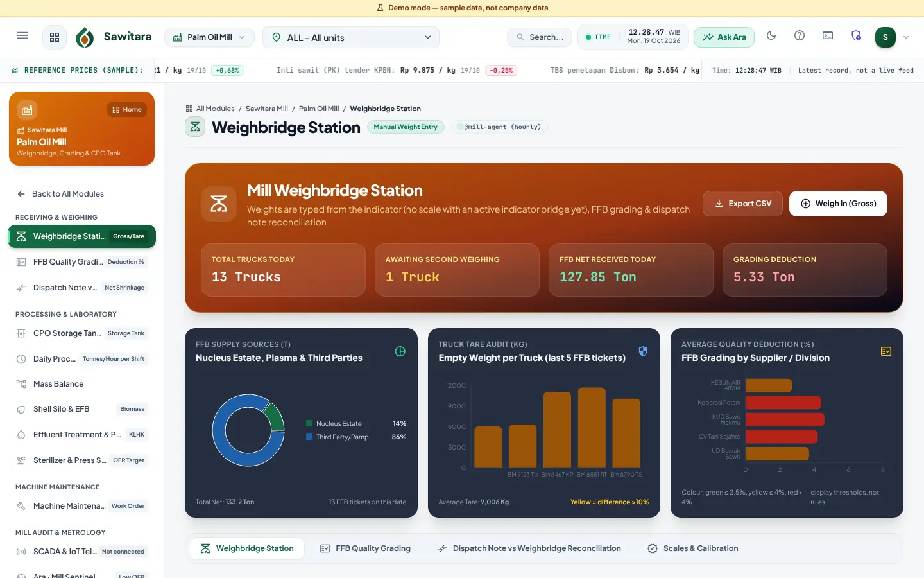Switch to the FFB Quality Grading tab
This screenshot has width=924, height=578.
[365, 548]
